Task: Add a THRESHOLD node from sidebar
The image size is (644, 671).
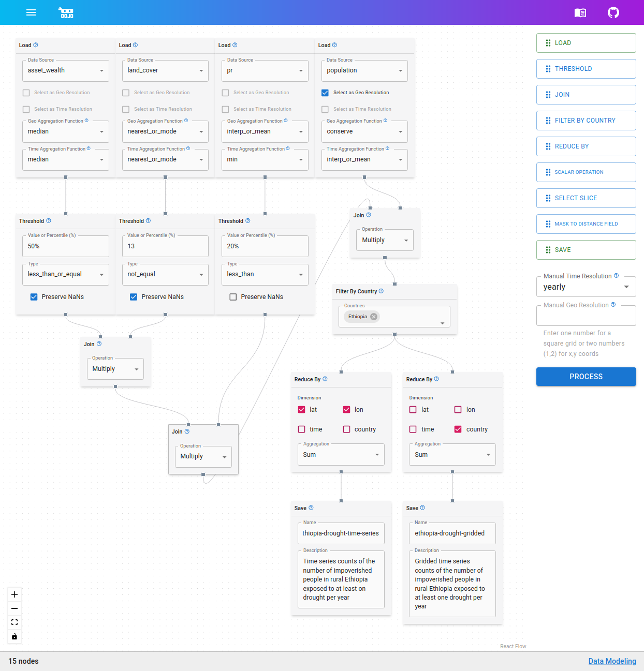Action: point(586,69)
